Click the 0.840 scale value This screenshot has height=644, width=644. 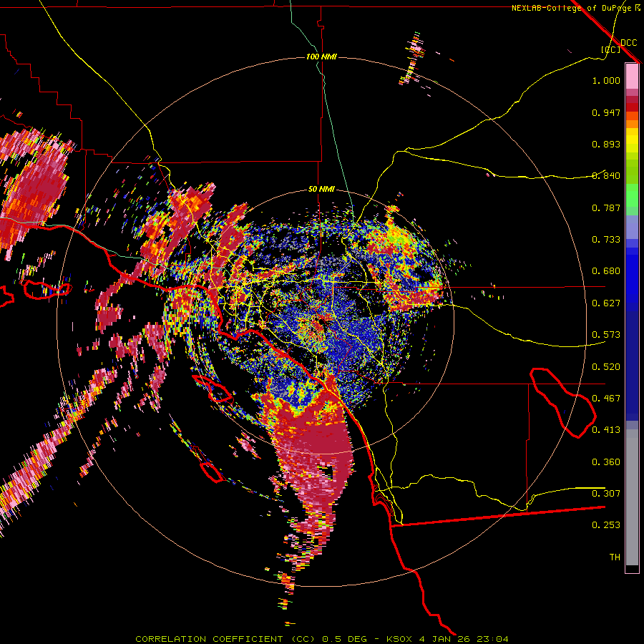[x=606, y=176]
